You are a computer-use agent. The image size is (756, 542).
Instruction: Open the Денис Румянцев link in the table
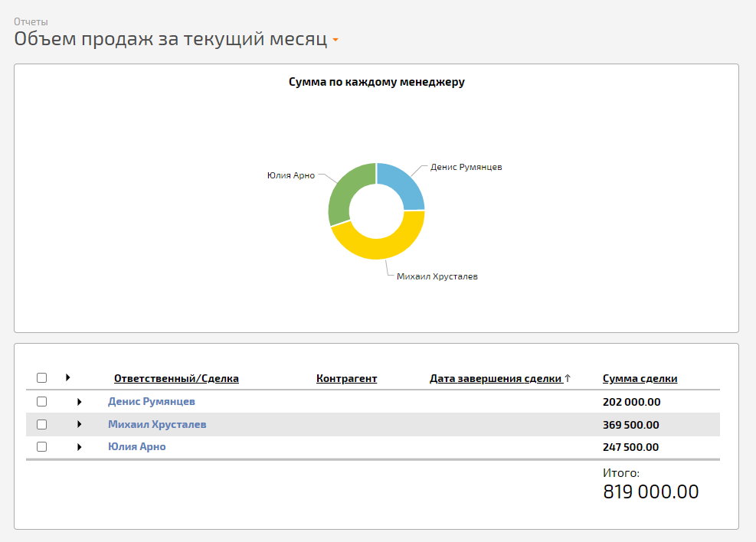152,401
